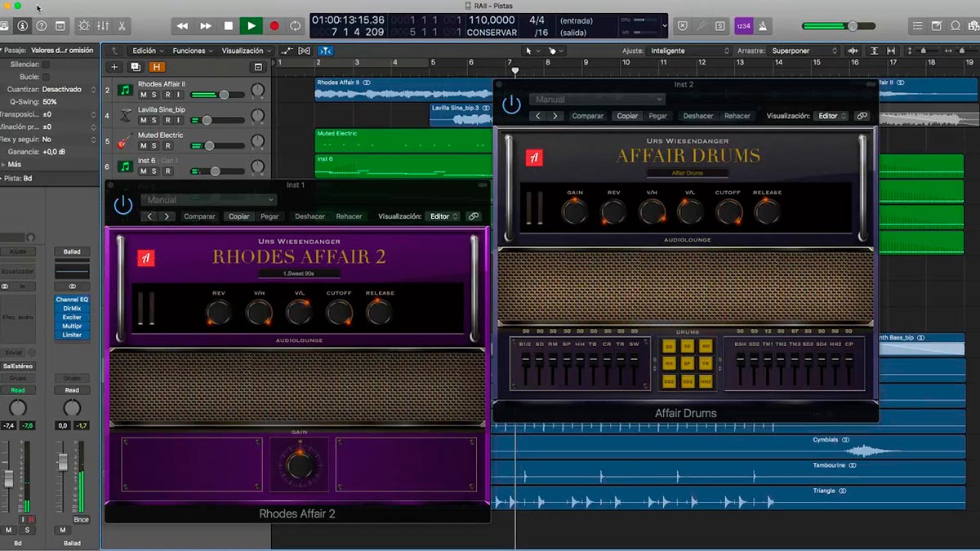The image size is (980, 551).
Task: Click the green Play button
Action: [252, 26]
